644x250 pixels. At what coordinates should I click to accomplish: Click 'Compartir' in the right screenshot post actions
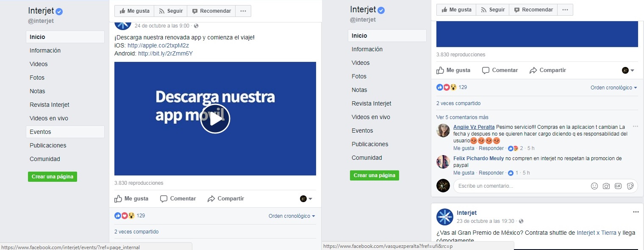click(x=548, y=70)
